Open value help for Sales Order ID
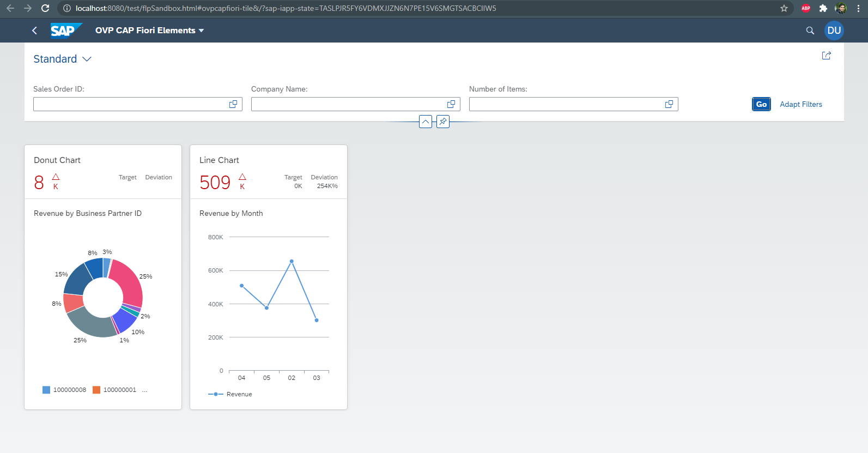 coord(233,104)
